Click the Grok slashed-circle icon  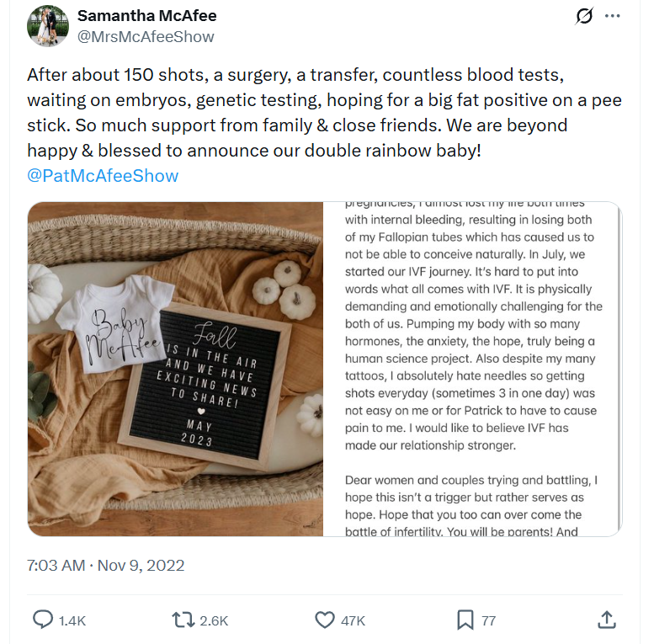[x=584, y=17]
